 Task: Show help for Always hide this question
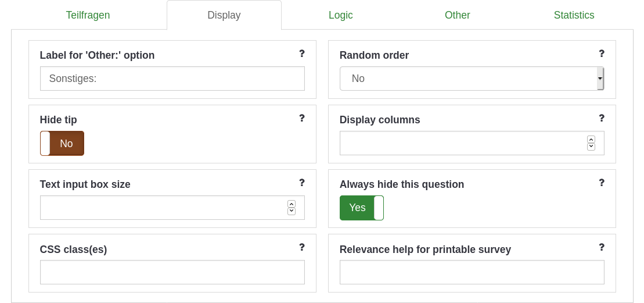tap(602, 183)
